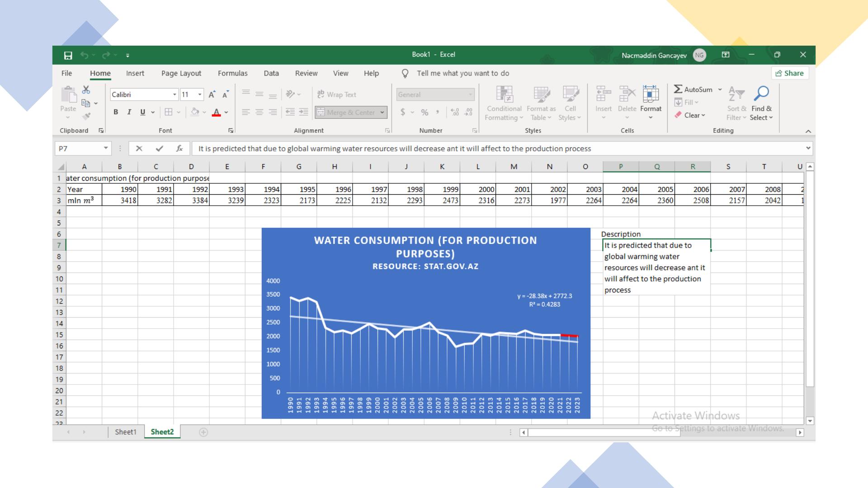This screenshot has height=488, width=868.
Task: Click the Wrap Text button
Action: pyautogui.click(x=337, y=94)
